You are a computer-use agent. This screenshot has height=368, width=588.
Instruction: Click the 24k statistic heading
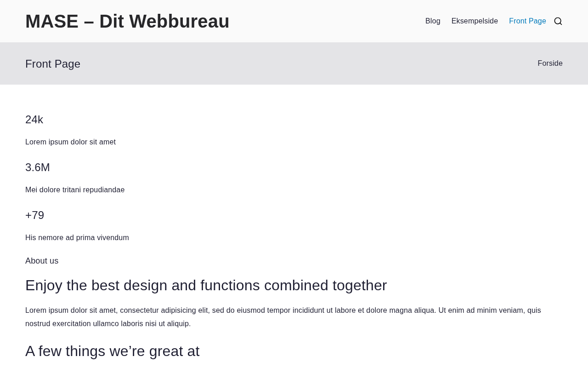tap(34, 120)
